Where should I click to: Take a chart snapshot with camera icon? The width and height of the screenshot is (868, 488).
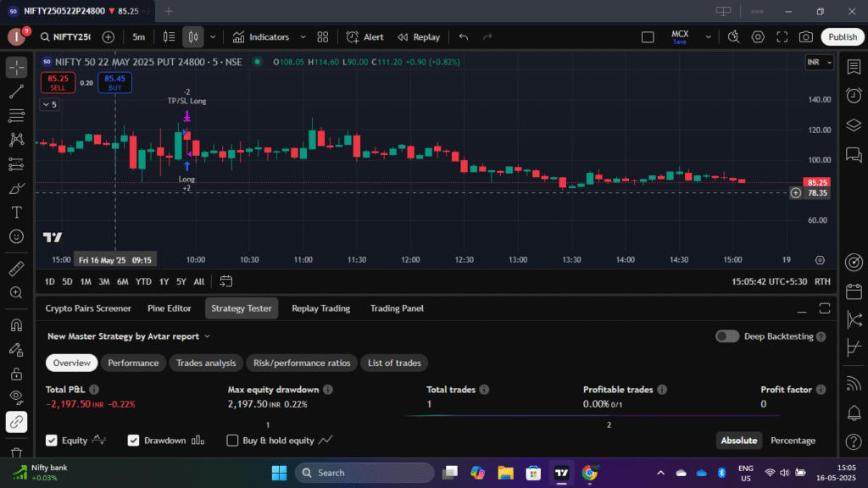(x=806, y=37)
